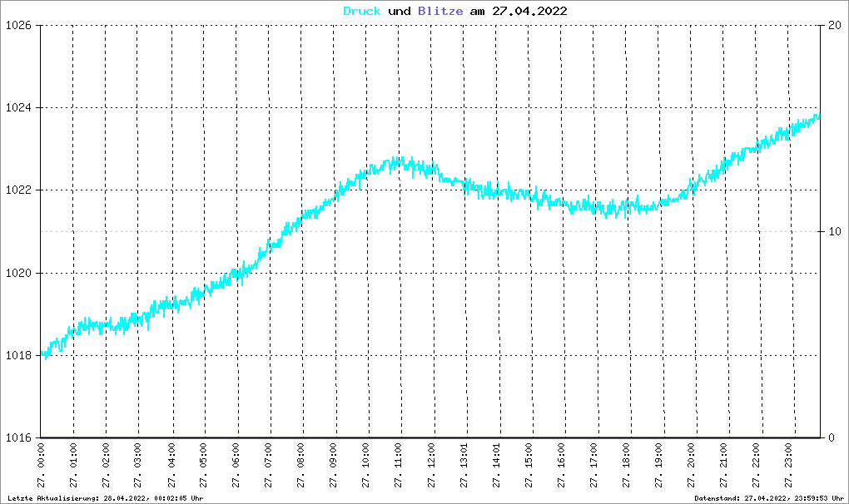Click the time label '27. 09:00'
This screenshot has width=849, height=504.
coord(334,466)
